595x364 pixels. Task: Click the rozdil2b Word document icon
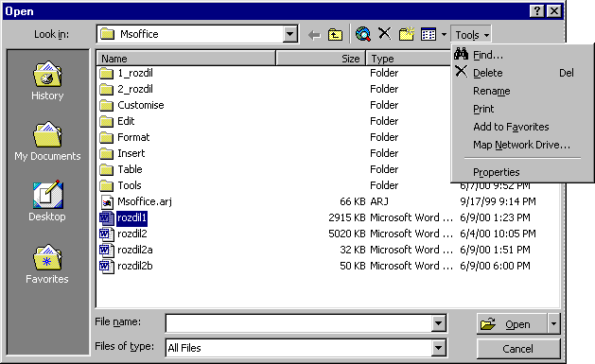[x=107, y=267]
